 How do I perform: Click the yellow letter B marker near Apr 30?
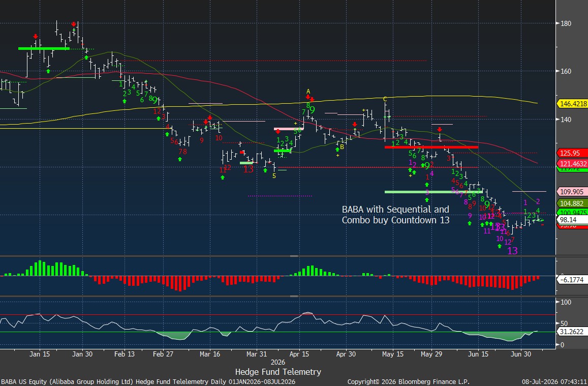pos(342,146)
